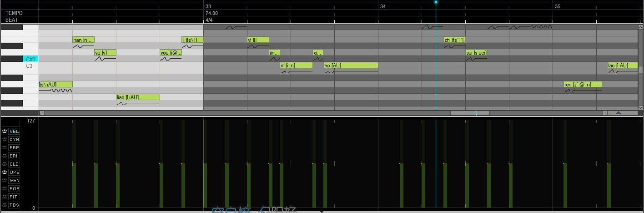Select the BRE breathiness parameter
This screenshot has height=213, width=644.
click(14, 147)
